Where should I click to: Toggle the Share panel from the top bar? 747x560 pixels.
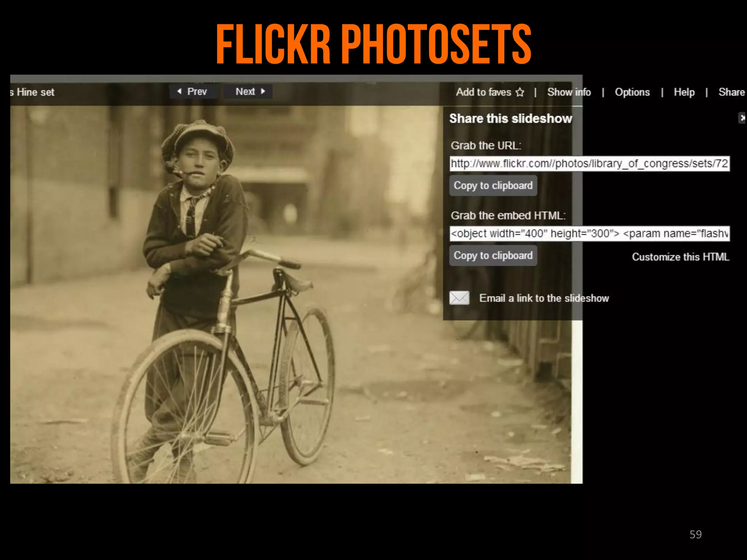click(731, 92)
